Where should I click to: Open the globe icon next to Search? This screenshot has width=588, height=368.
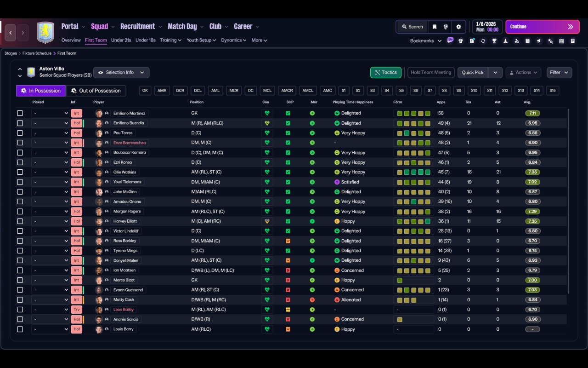click(x=446, y=27)
